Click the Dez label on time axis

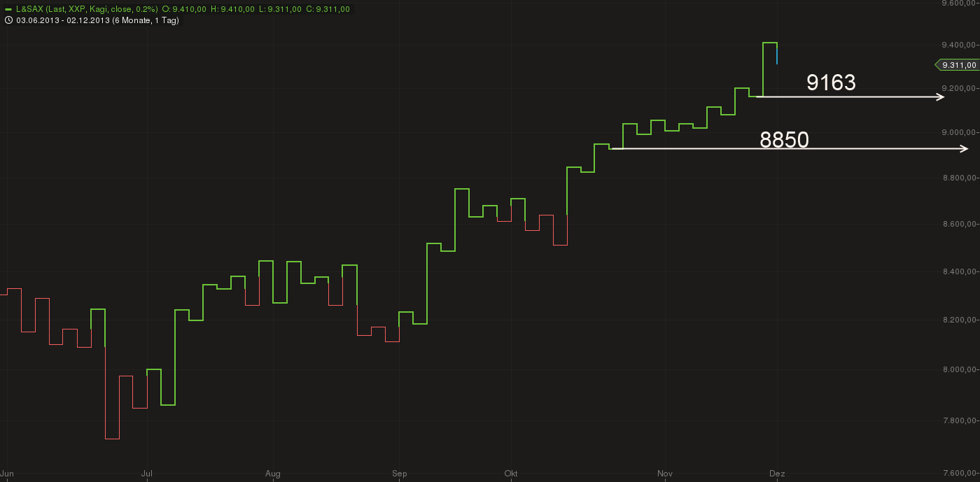coord(777,474)
